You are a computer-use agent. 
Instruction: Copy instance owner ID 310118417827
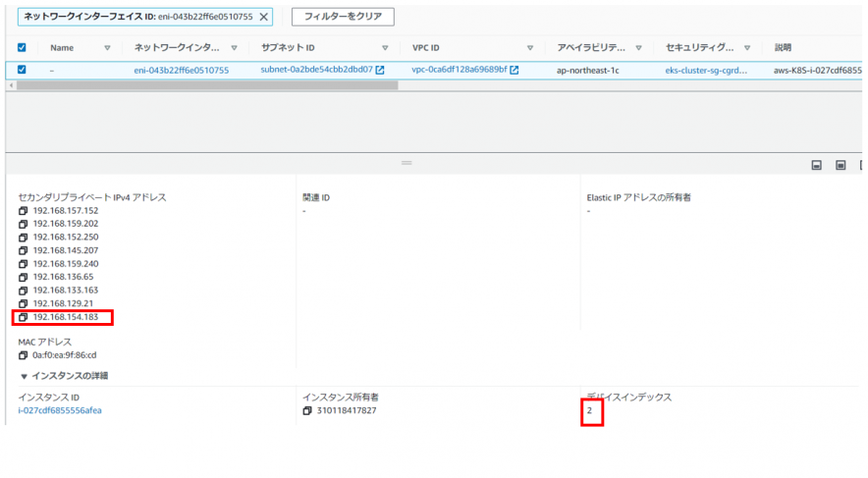307,410
